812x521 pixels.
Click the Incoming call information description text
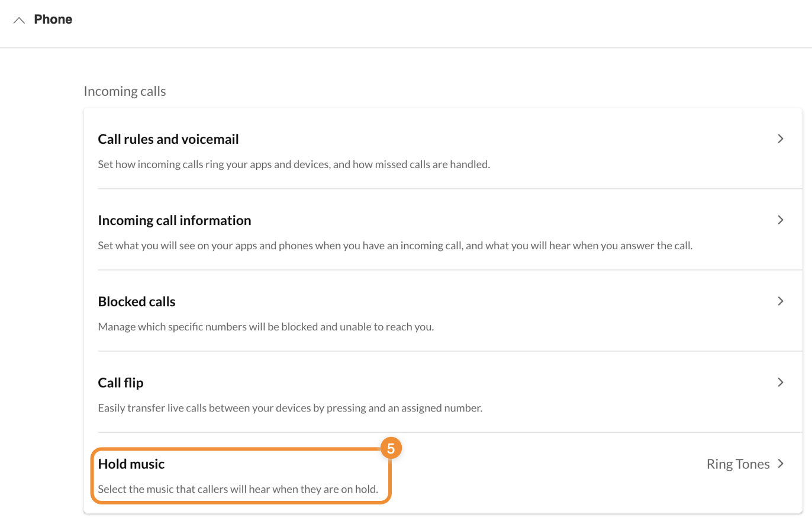tap(395, 245)
